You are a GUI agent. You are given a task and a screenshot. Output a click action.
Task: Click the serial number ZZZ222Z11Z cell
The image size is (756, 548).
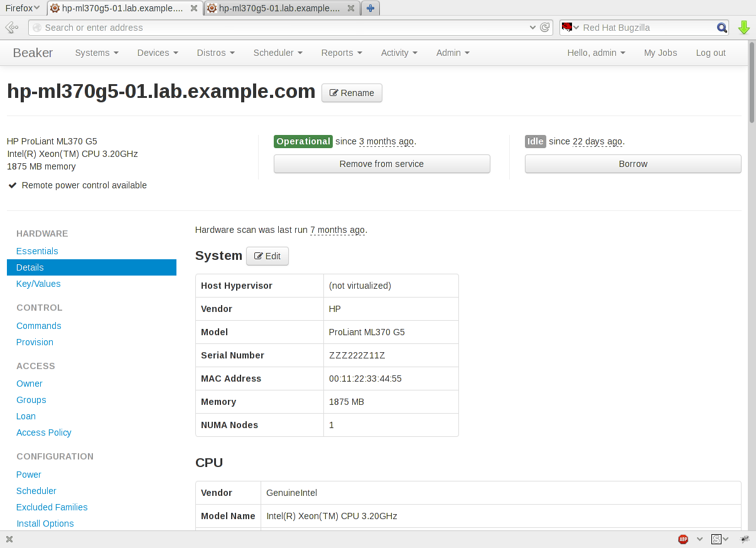(x=391, y=355)
